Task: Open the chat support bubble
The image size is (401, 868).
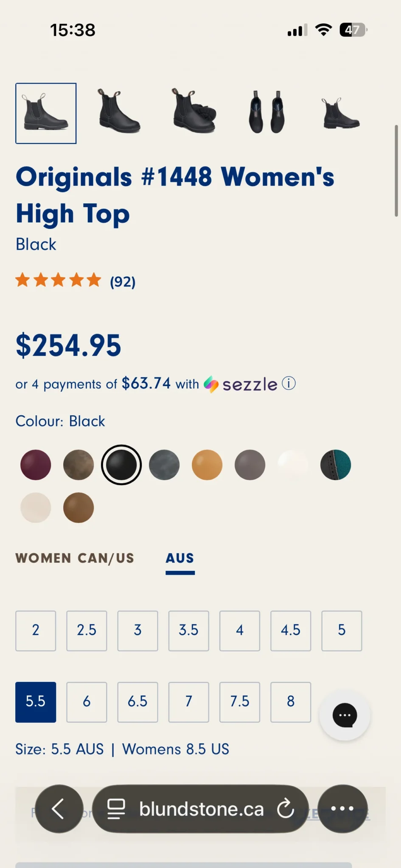Action: click(345, 715)
